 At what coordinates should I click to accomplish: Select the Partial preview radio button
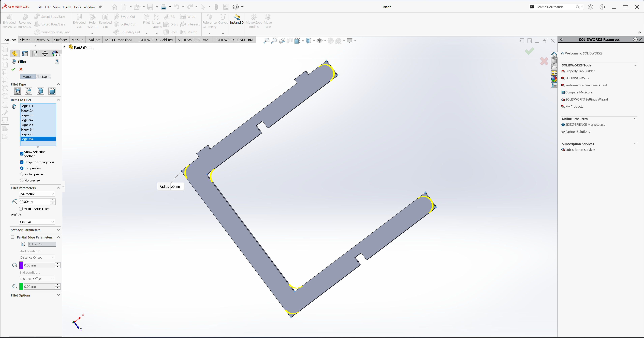tap(22, 174)
